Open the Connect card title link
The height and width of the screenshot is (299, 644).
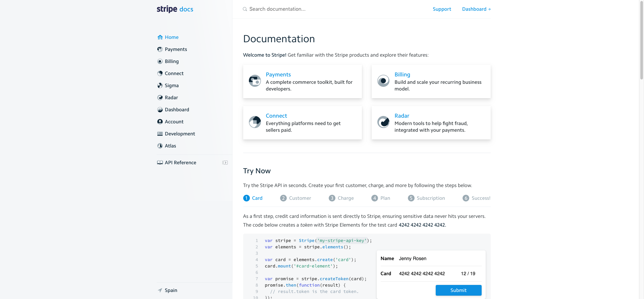point(276,116)
